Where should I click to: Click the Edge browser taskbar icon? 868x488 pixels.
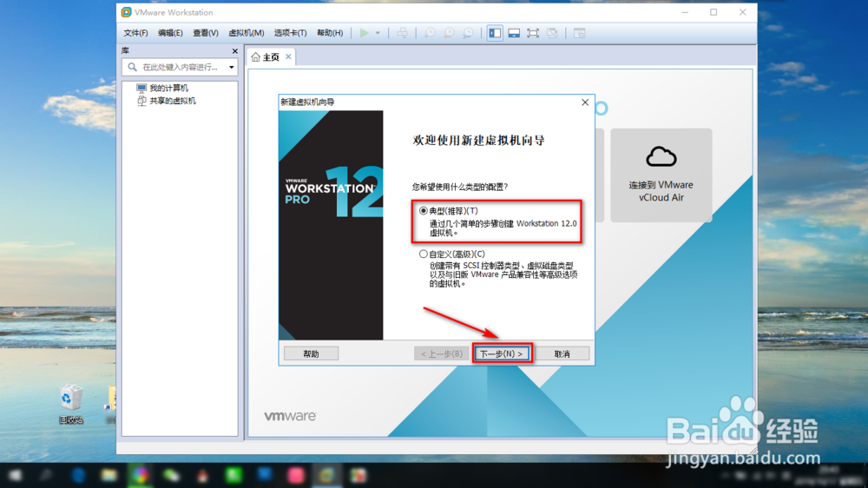[78, 475]
